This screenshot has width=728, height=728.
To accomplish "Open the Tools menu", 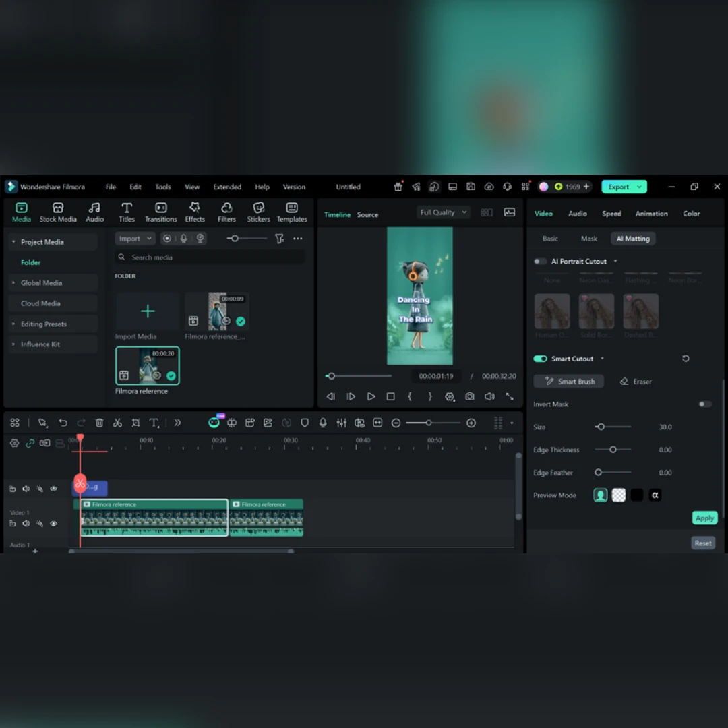I will 163,187.
